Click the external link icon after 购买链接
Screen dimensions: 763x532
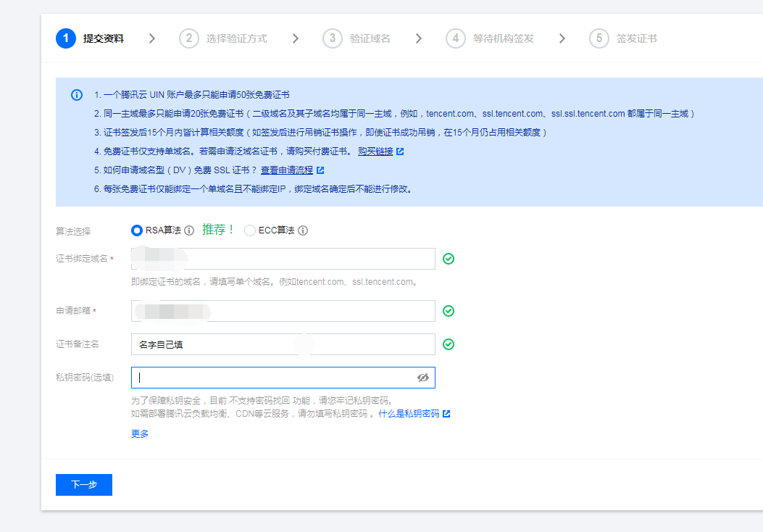(400, 151)
